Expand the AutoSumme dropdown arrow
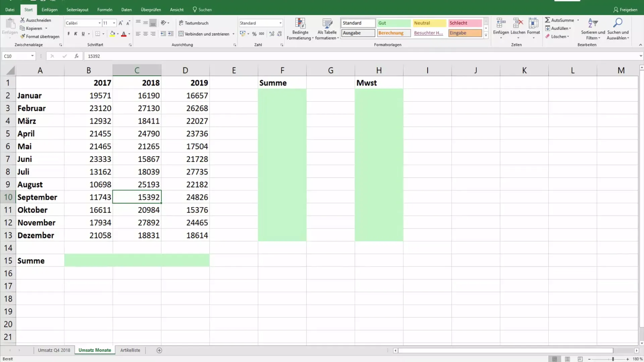Screen dimensions: 644x362 tap(578, 20)
